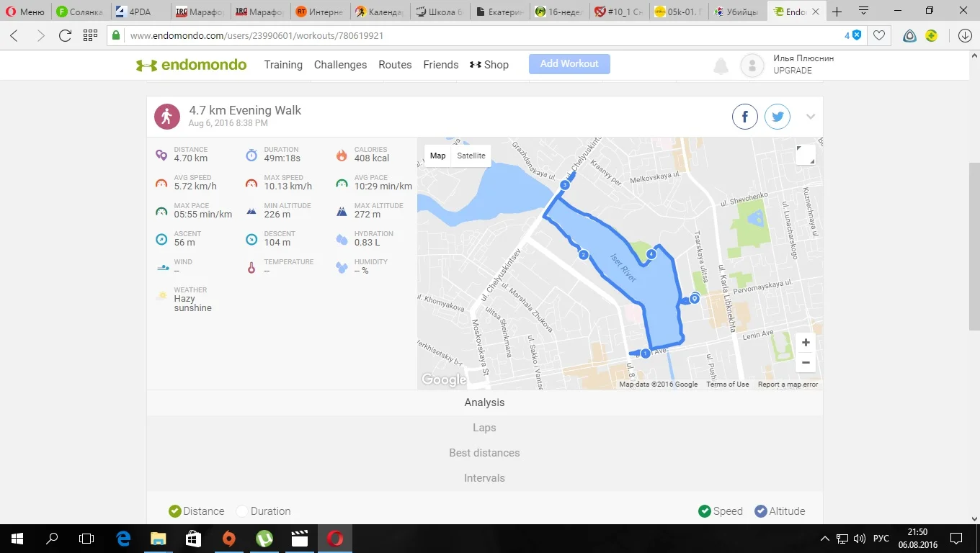The width and height of the screenshot is (980, 553).
Task: Expand the Intervals section
Action: coord(484,478)
